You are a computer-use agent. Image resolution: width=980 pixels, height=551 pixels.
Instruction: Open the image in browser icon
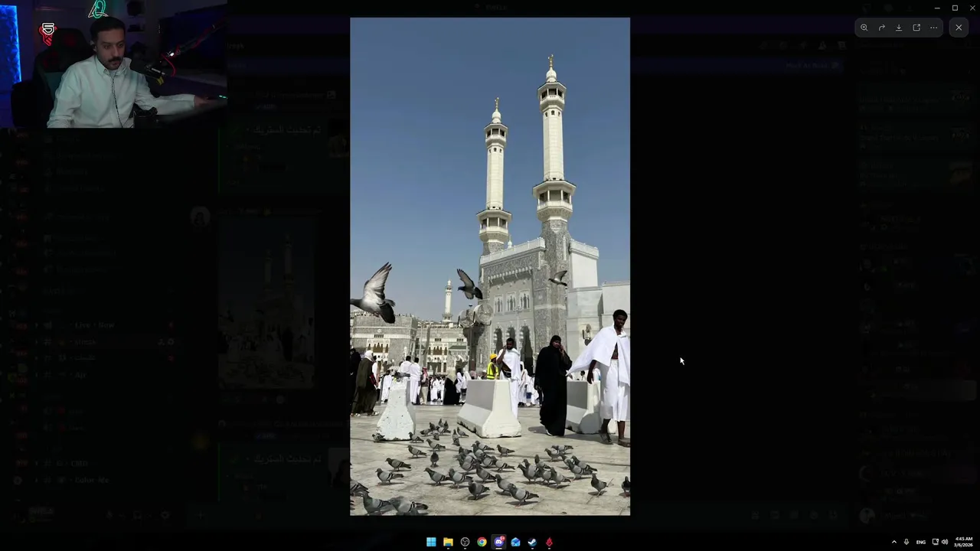916,28
